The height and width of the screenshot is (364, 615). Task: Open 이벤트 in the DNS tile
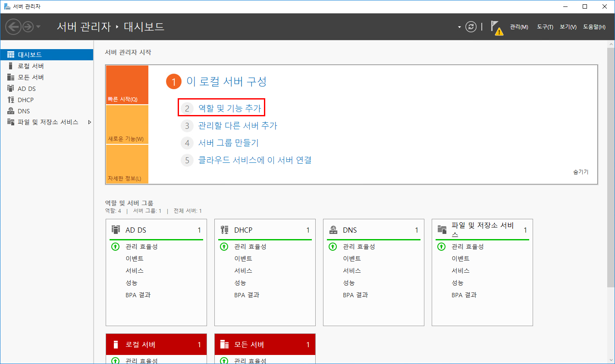click(x=352, y=258)
